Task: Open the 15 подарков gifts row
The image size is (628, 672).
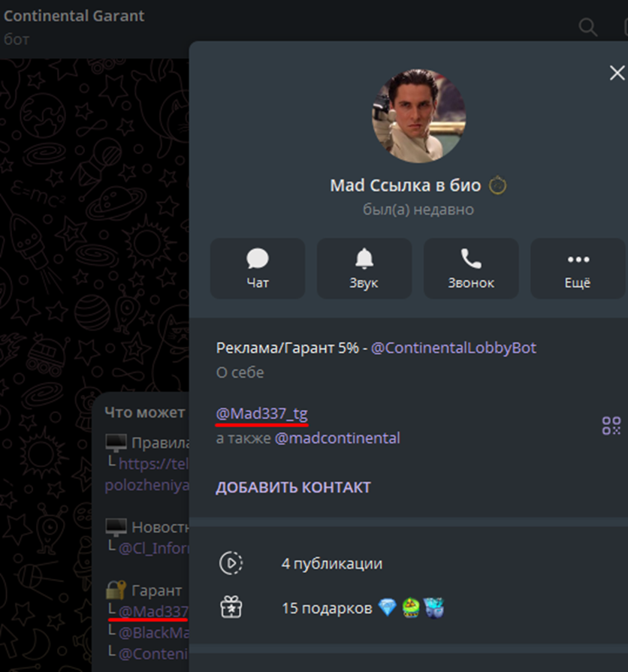Action: pyautogui.click(x=327, y=608)
